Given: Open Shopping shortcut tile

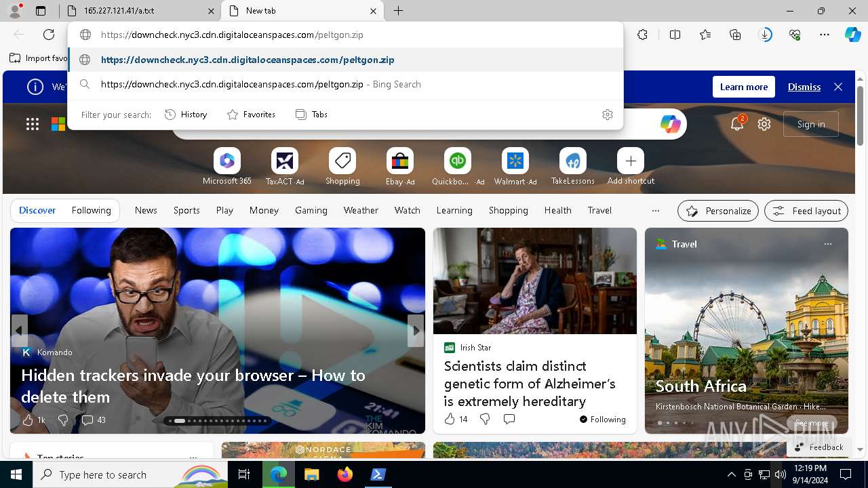Looking at the screenshot, I should click(342, 167).
